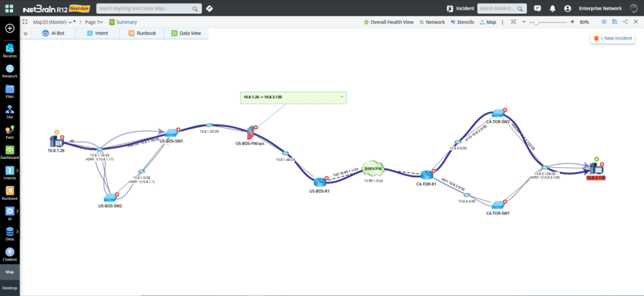Switch to the AI-Bot tab
Screen dimensions: 644x296
[53, 33]
